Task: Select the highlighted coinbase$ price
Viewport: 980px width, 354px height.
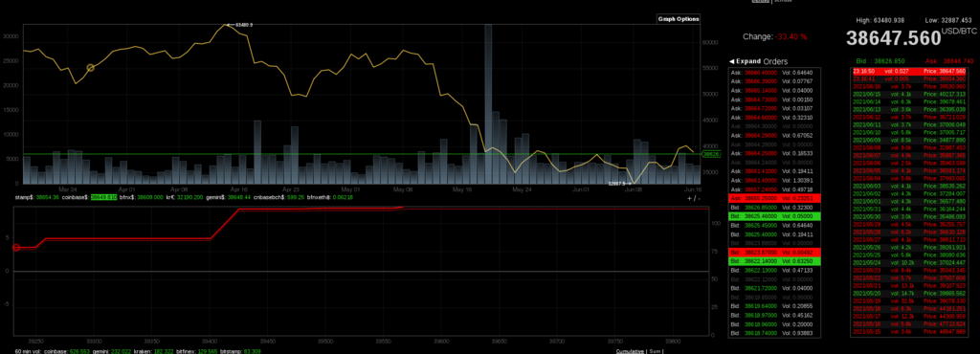Action: 103,197
